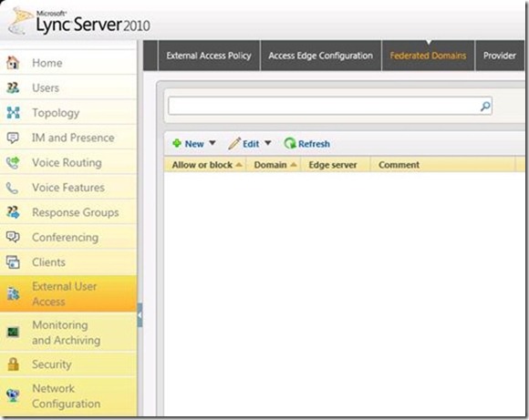The image size is (529, 420).
Task: Click the Monitoring and Archiving monitor icon
Action: (x=13, y=332)
